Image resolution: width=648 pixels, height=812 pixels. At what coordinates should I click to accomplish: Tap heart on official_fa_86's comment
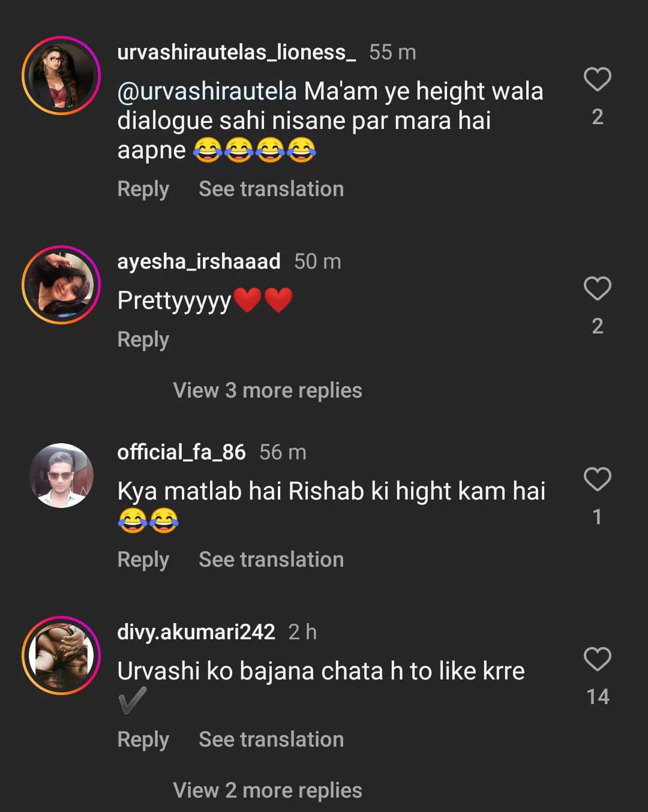click(597, 479)
